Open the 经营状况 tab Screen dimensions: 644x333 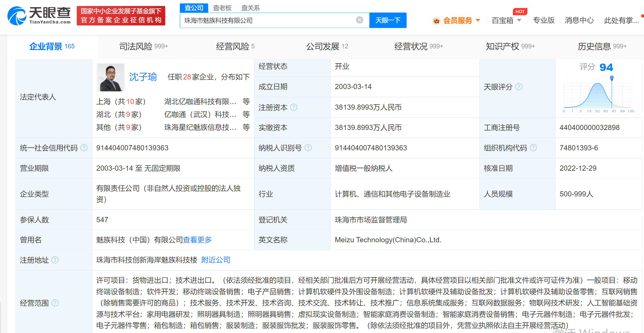[x=419, y=46]
